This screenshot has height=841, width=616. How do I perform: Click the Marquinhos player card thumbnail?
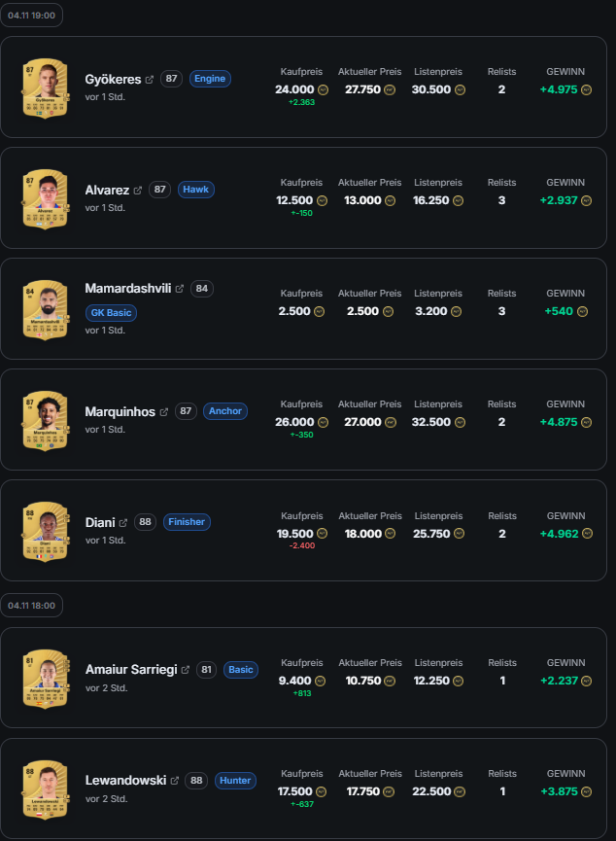click(44, 420)
